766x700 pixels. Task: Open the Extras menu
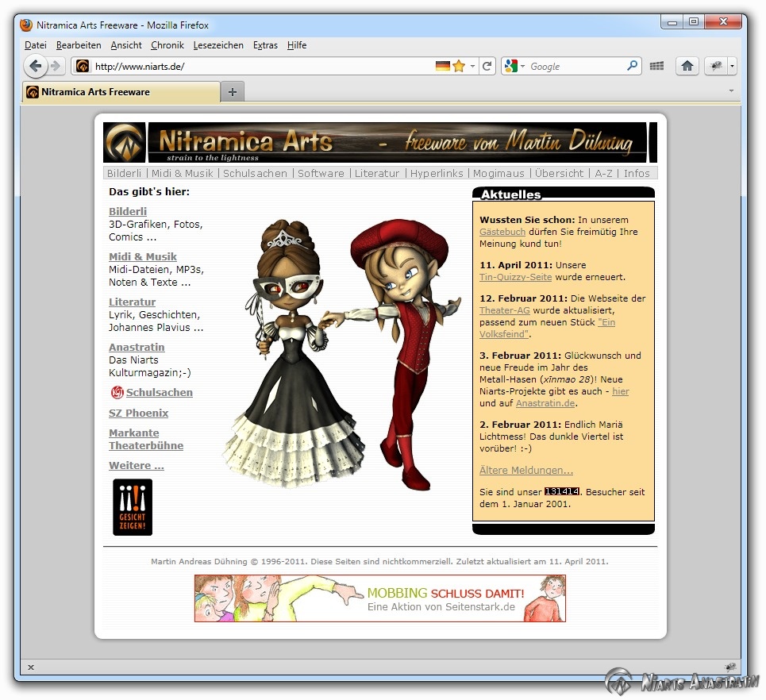coord(265,45)
